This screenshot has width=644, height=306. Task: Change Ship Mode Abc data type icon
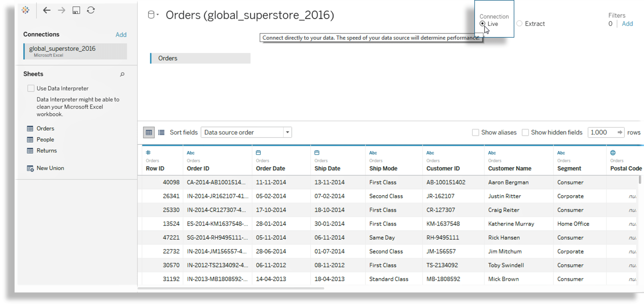pyautogui.click(x=373, y=153)
